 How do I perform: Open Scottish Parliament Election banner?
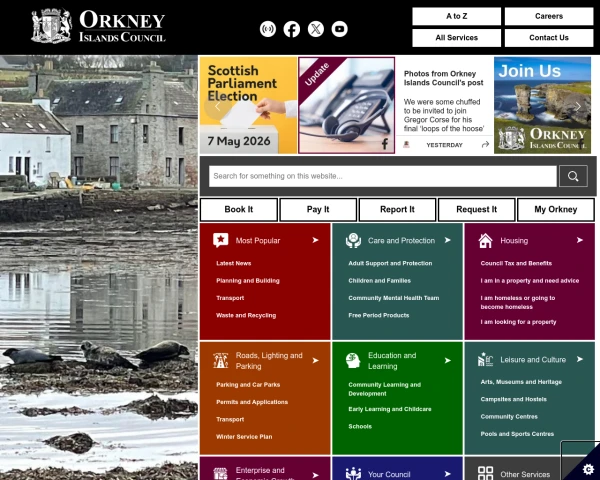pyautogui.click(x=248, y=105)
